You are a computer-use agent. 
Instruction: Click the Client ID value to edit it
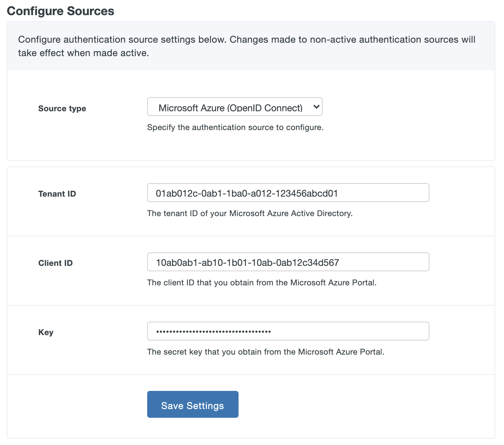coord(248,262)
